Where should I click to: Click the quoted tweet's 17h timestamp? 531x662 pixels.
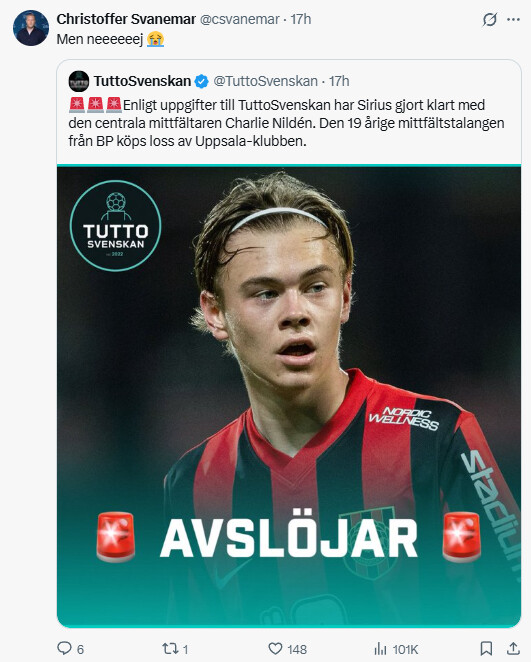(339, 81)
